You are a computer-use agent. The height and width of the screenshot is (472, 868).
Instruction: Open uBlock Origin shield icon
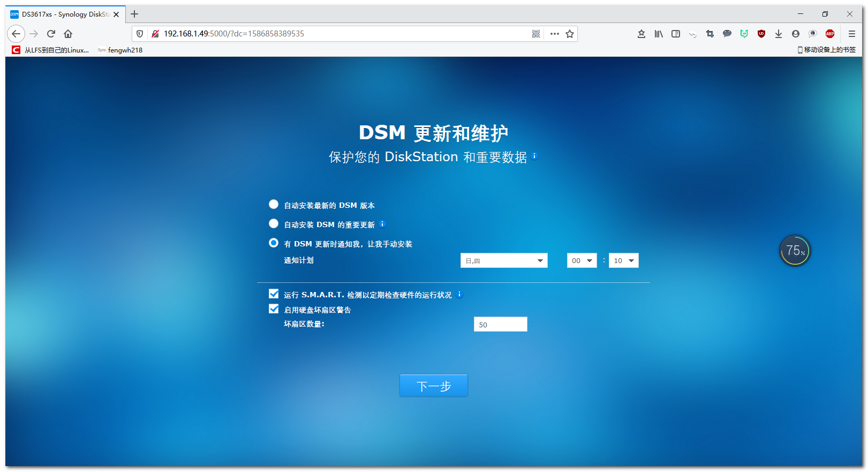pyautogui.click(x=761, y=34)
